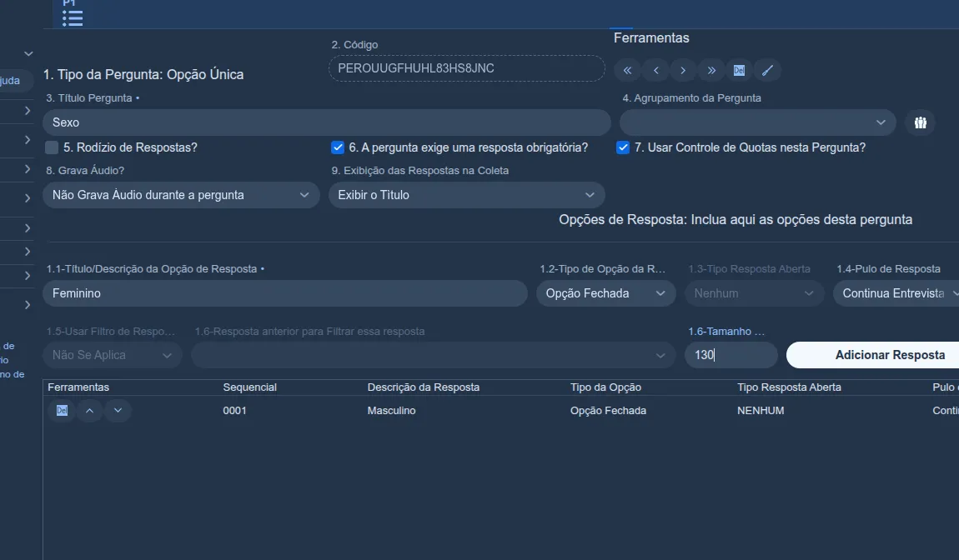Go to previous question arrow

[x=655, y=70]
